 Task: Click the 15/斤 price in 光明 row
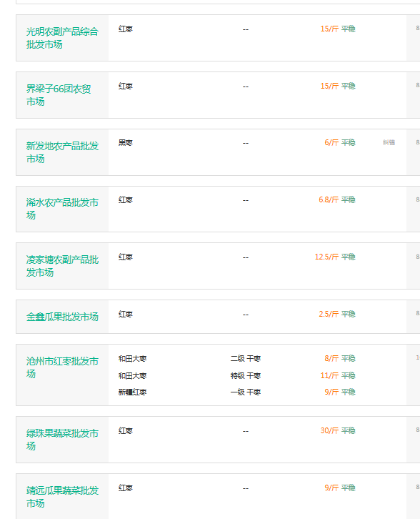click(x=329, y=29)
